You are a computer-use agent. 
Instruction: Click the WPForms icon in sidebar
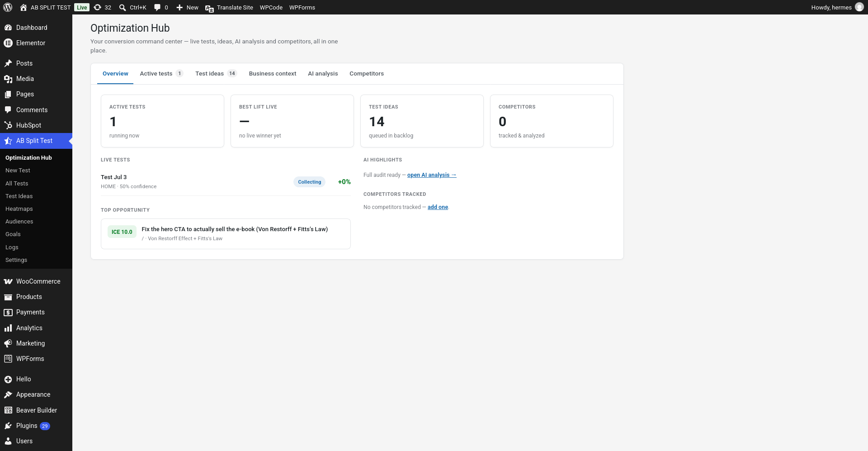click(x=8, y=359)
